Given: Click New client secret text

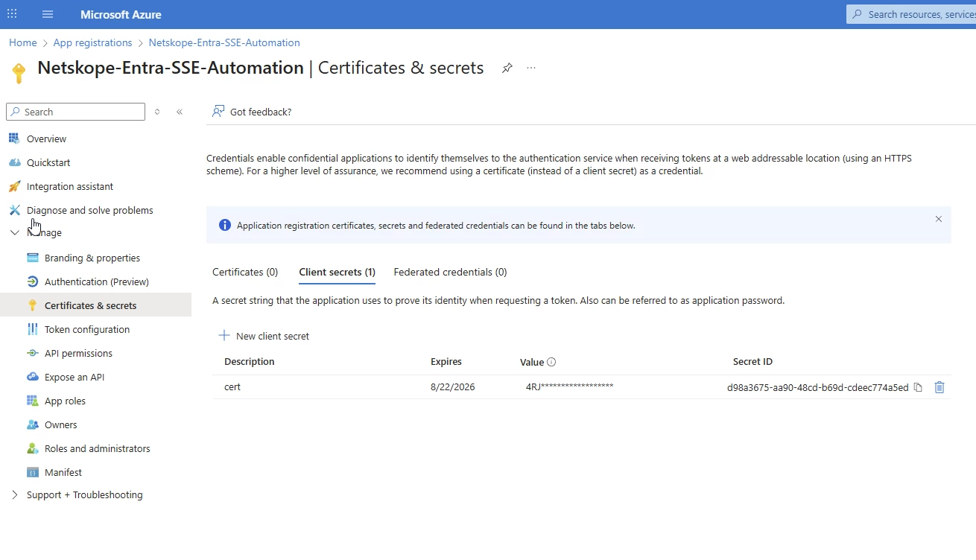Looking at the screenshot, I should [x=273, y=336].
